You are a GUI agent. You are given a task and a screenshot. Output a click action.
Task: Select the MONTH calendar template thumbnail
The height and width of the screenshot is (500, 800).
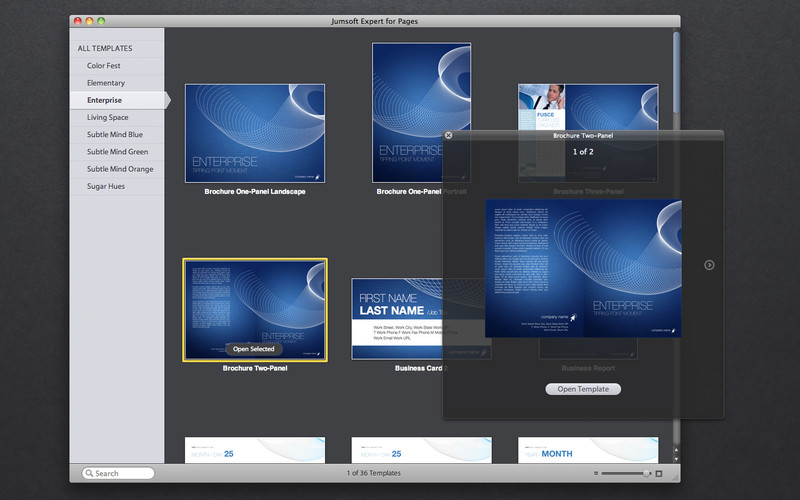coord(588,450)
